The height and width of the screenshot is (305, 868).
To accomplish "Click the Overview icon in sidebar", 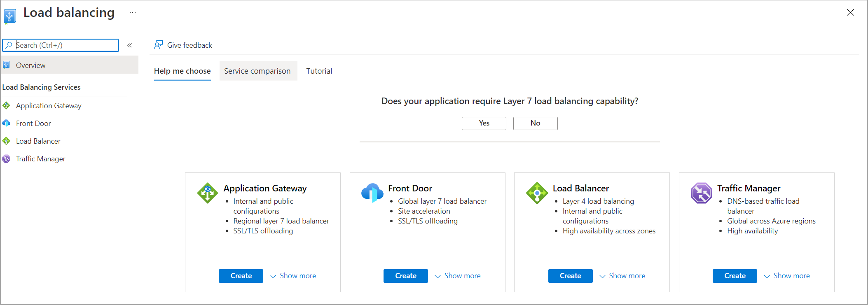I will point(6,65).
